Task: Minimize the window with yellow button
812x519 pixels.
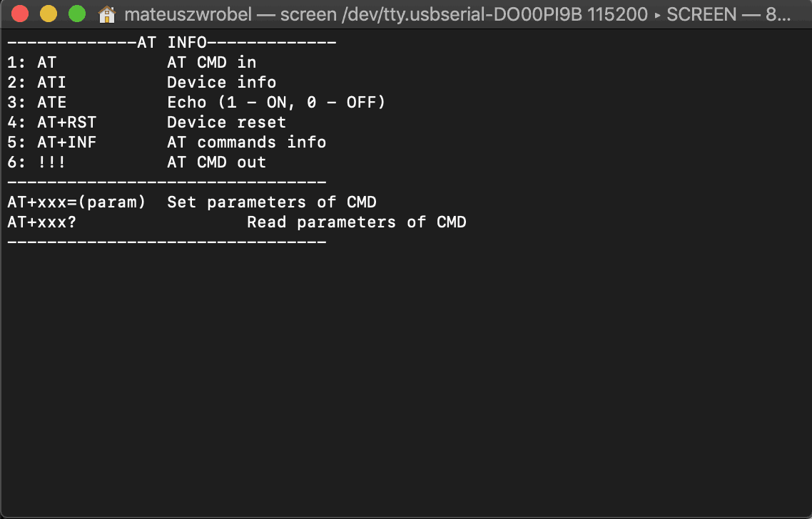Action: [48, 14]
